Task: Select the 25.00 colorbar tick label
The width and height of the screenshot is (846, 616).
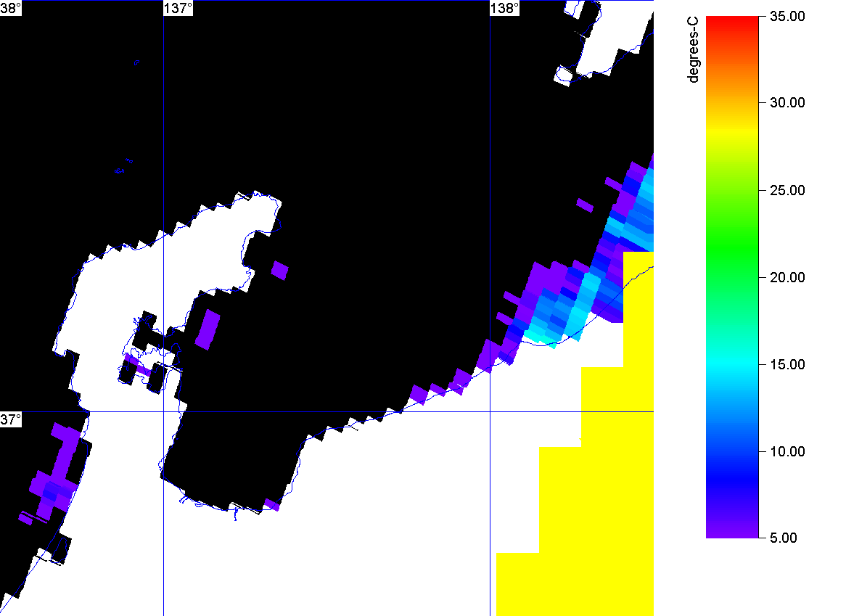Action: (x=787, y=190)
